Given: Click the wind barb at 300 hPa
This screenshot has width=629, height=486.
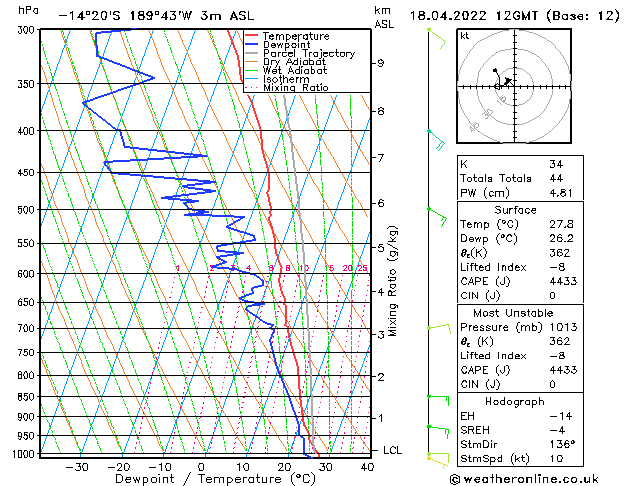Looking at the screenshot, I should pyautogui.click(x=436, y=36).
